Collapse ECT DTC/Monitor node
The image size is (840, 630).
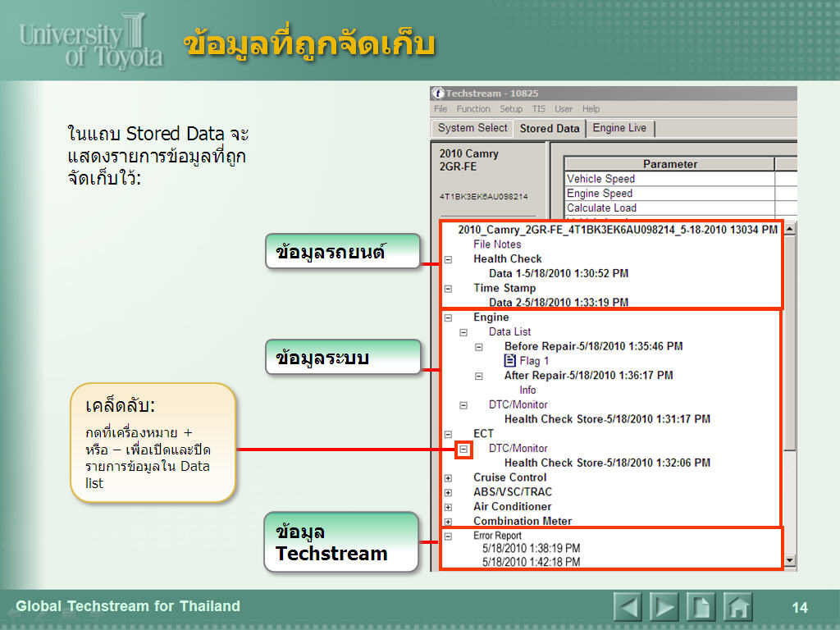pyautogui.click(x=464, y=450)
